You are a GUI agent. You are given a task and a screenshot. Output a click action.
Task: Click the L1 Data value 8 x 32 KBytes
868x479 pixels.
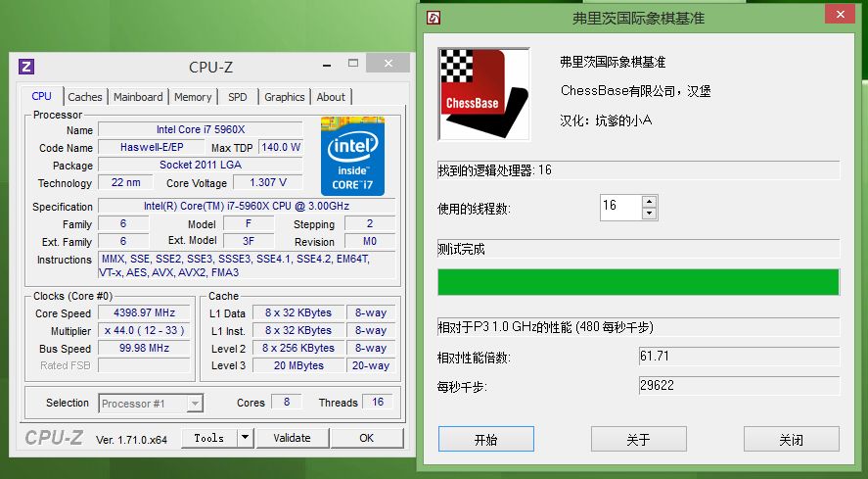pos(298,312)
